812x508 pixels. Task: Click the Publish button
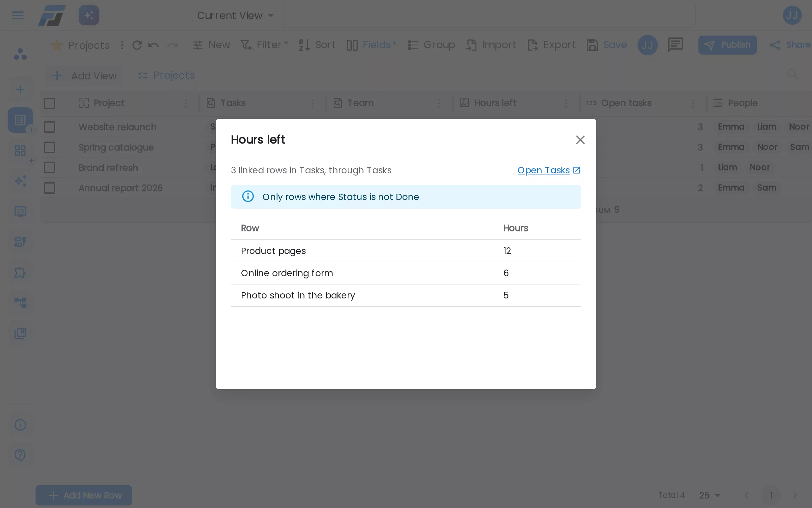(x=727, y=45)
